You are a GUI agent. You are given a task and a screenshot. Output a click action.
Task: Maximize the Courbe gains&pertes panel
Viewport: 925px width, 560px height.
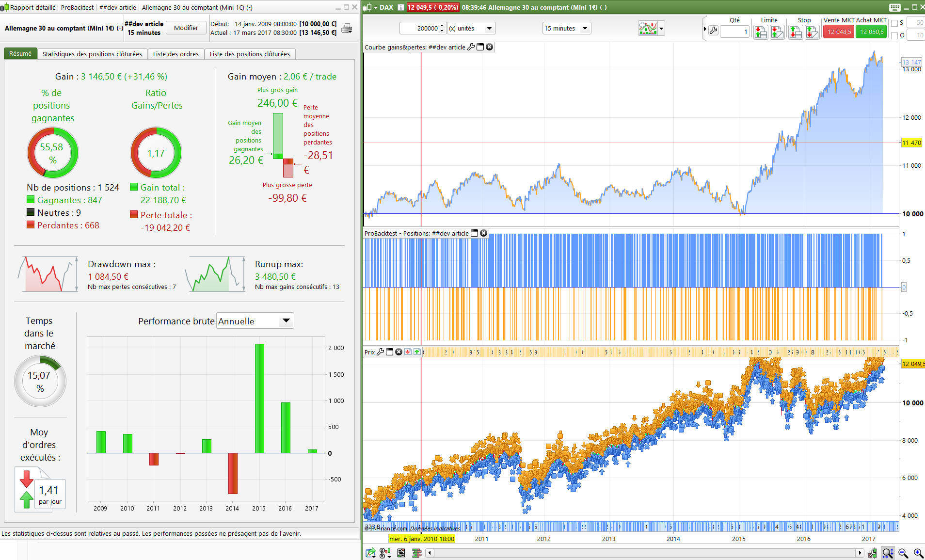click(480, 47)
